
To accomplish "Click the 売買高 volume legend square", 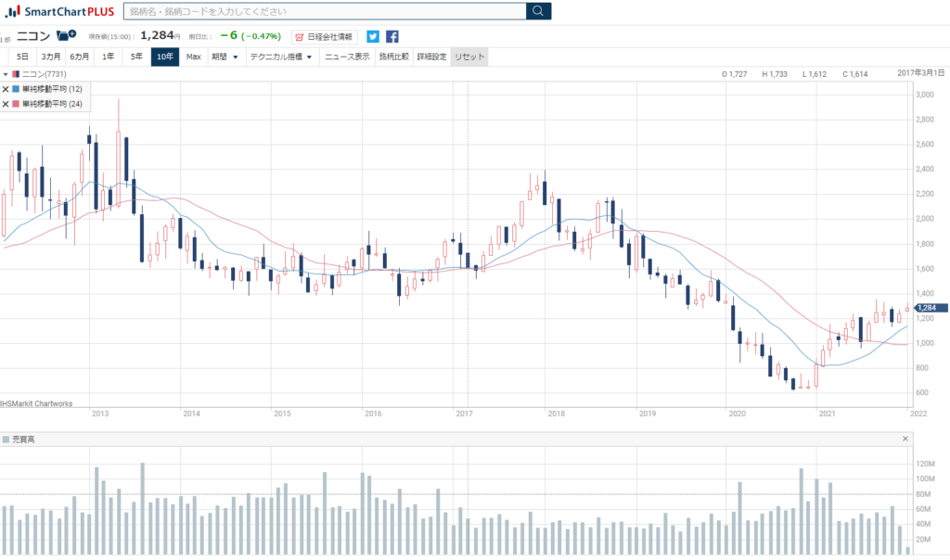I will 6,439.
